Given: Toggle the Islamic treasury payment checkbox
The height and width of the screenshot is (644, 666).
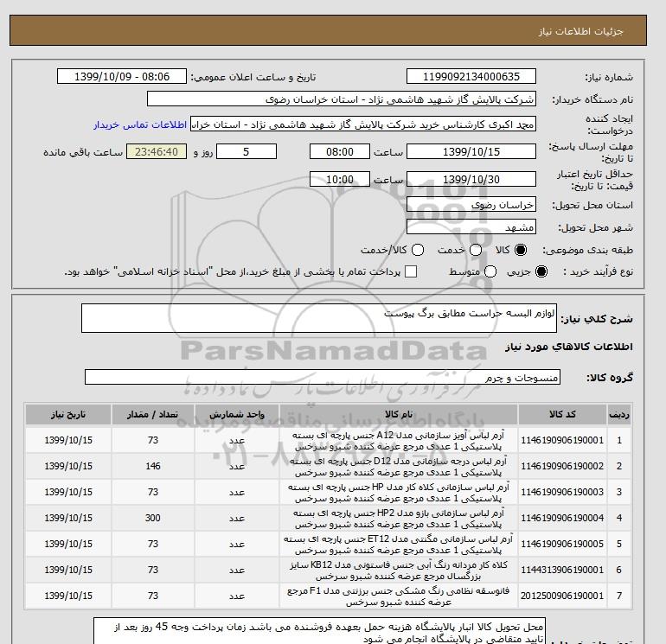Looking at the screenshot, I should click(x=411, y=271).
